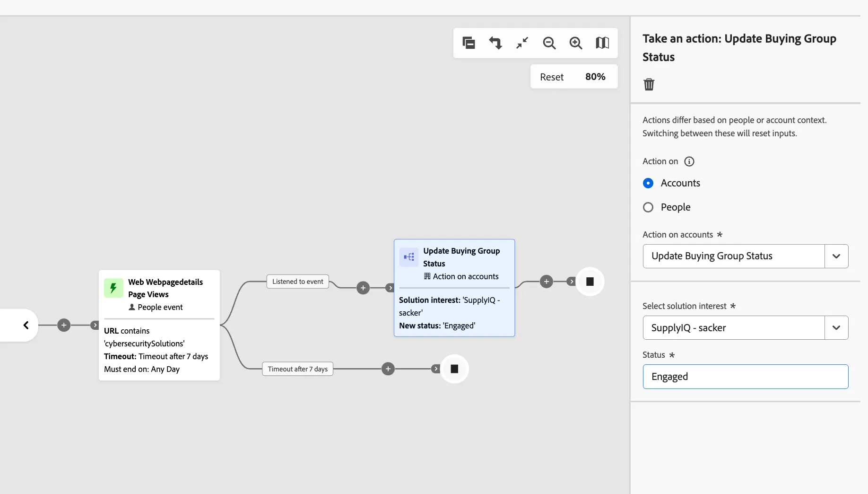Click the Listened to event path label
The image size is (868, 494).
coord(298,282)
